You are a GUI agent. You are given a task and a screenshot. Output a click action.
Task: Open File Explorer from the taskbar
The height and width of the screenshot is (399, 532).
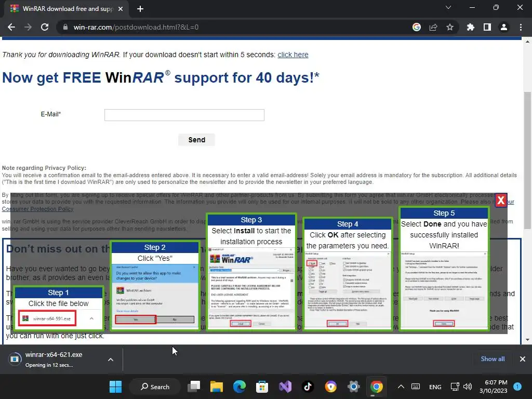coord(217,387)
